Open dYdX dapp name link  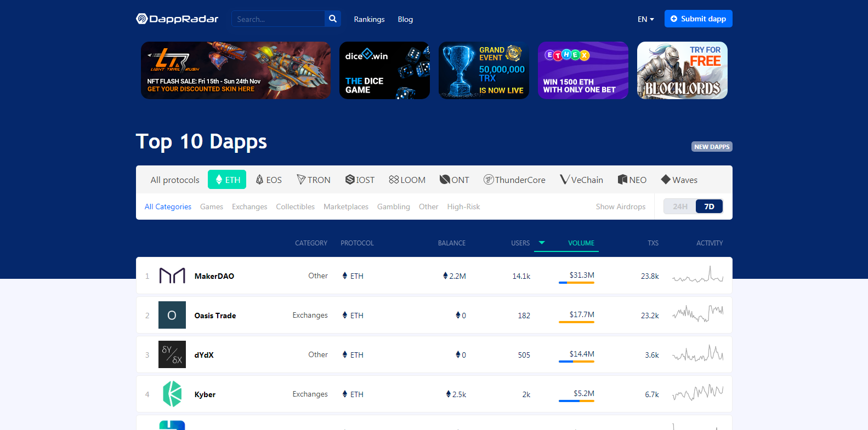pyautogui.click(x=204, y=355)
